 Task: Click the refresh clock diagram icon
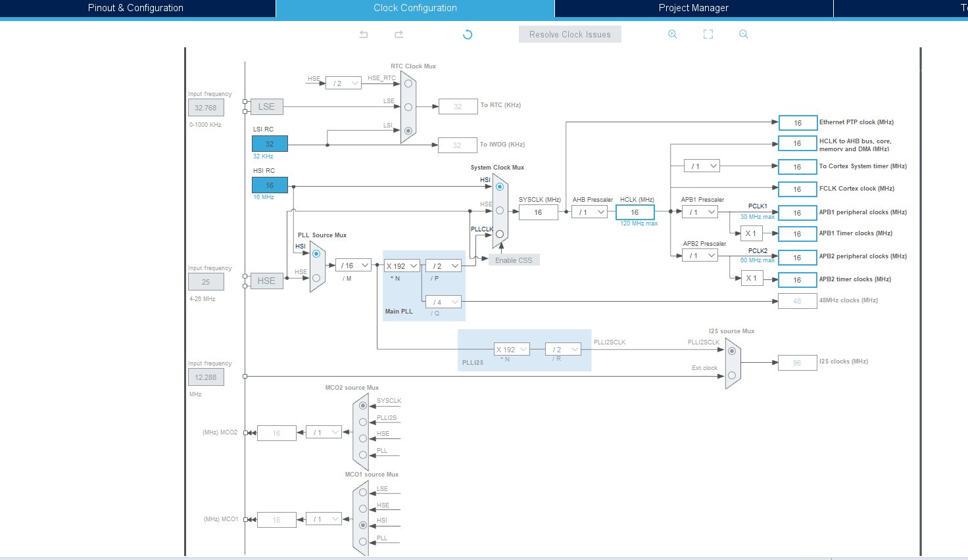point(468,34)
